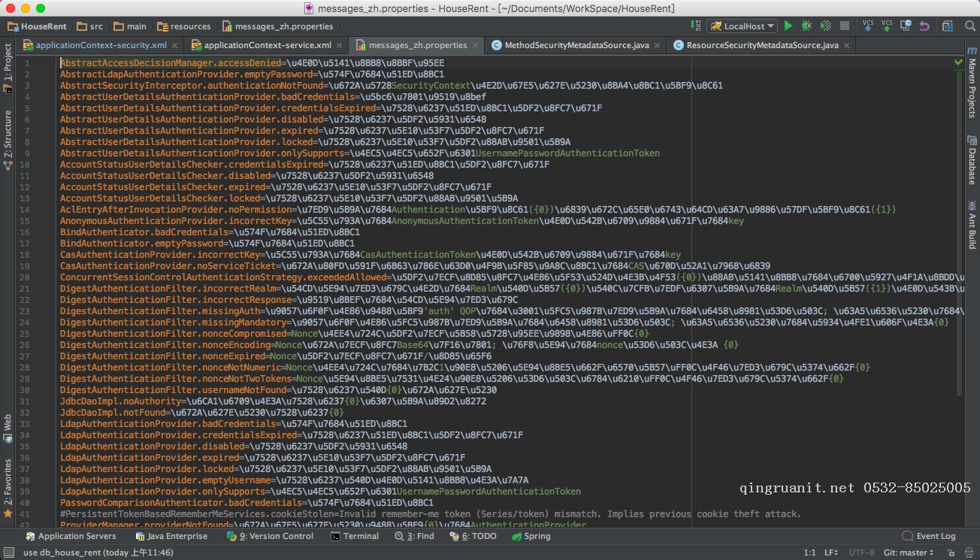The height and width of the screenshot is (560, 980).
Task: Open 9: Version Control tool window
Action: click(270, 536)
